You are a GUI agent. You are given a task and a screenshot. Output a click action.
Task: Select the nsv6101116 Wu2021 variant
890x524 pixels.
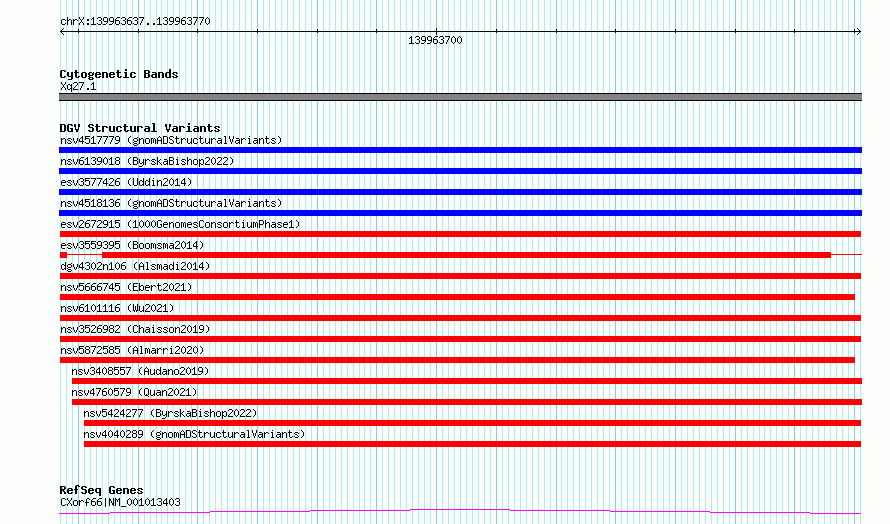(x=117, y=308)
